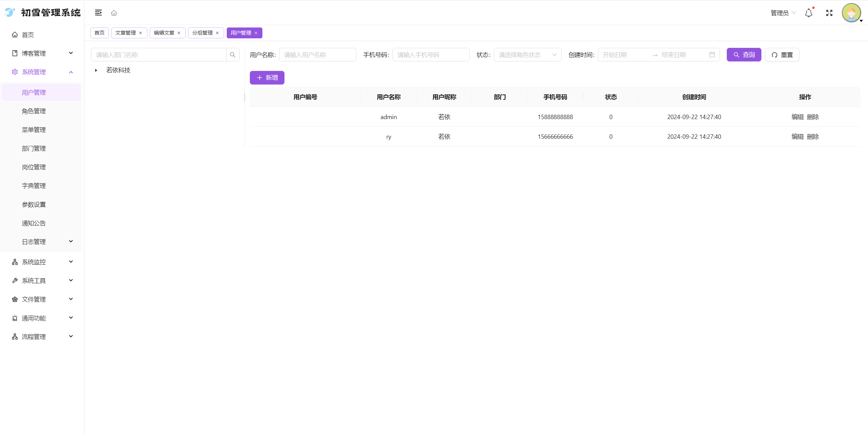This screenshot has height=435, width=868.
Task: Close the 文章管理 tab
Action: pos(141,33)
